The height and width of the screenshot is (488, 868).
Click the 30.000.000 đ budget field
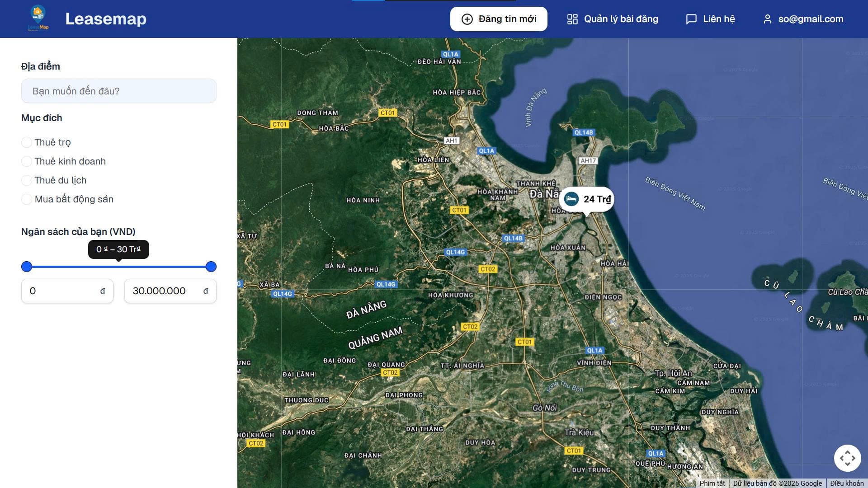point(170,291)
